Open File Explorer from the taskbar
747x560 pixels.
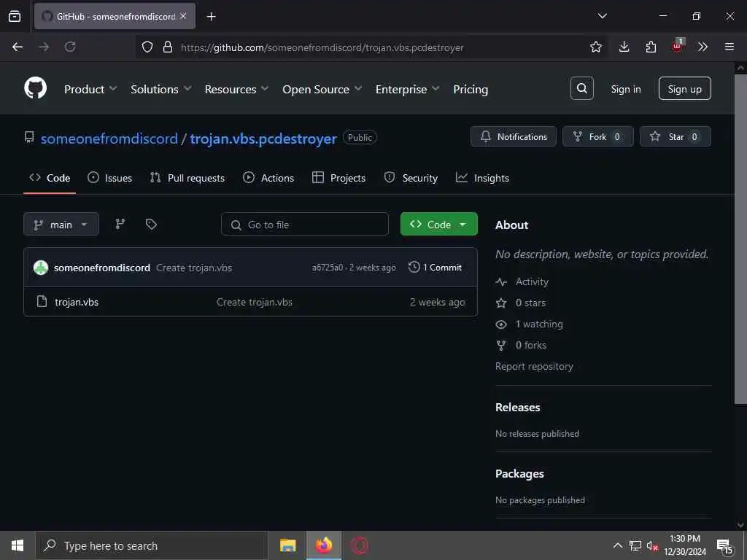click(287, 545)
